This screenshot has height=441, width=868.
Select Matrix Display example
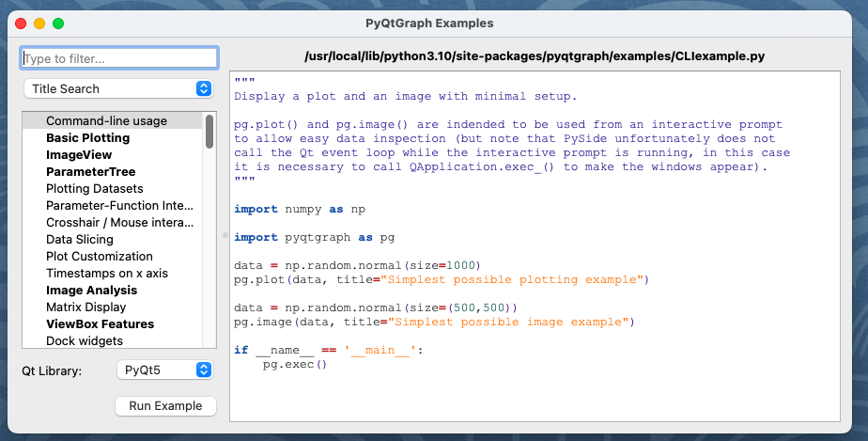click(x=113, y=307)
